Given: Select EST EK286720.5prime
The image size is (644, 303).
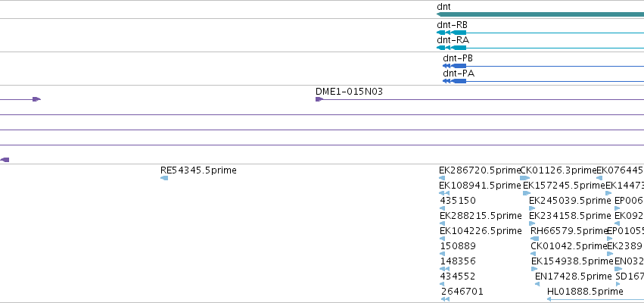Looking at the screenshot, I should coord(479,170).
